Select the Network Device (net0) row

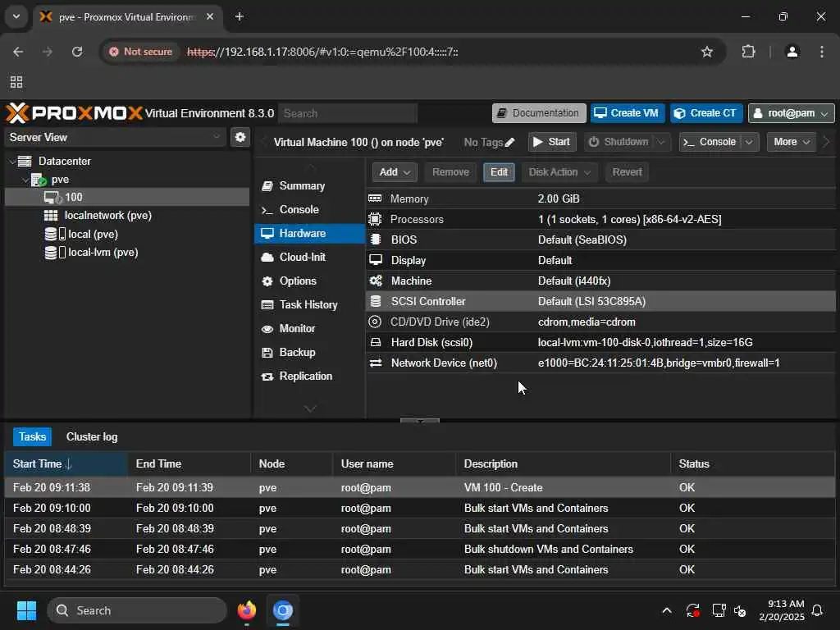(x=600, y=363)
